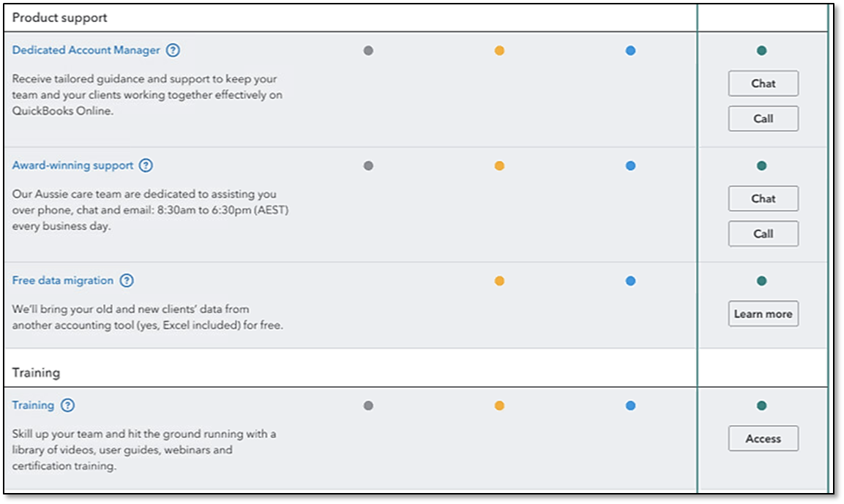Click green dot in Dedicated Account Manager row
This screenshot has width=844, height=504.
pyautogui.click(x=761, y=50)
